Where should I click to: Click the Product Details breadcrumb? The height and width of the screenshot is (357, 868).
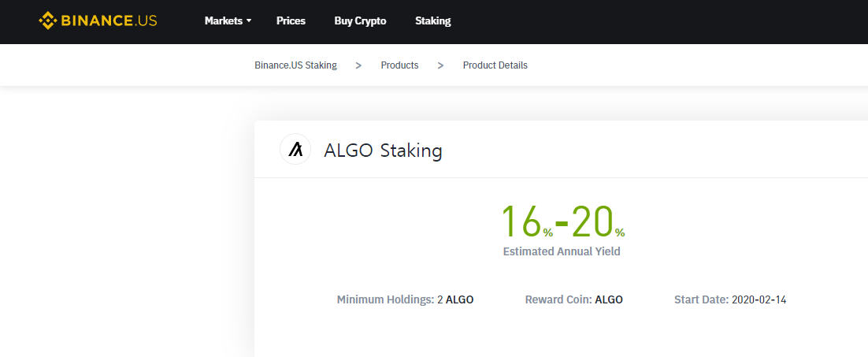coord(495,65)
